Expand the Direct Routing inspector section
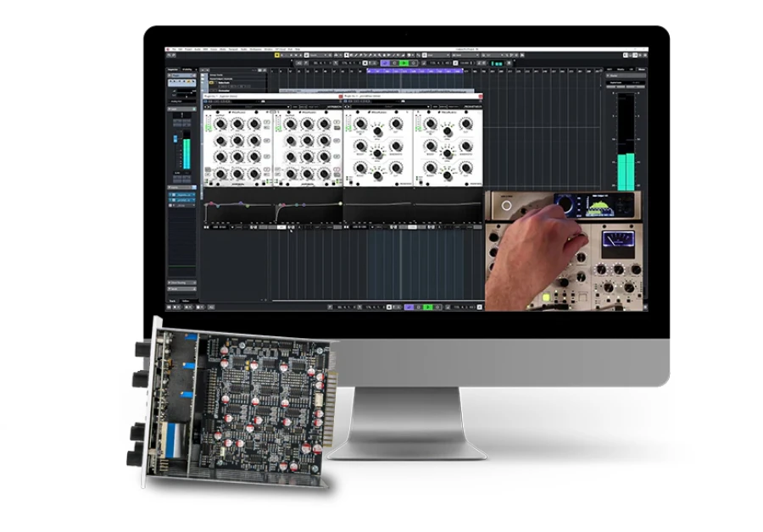The height and width of the screenshot is (532, 763). (182, 283)
